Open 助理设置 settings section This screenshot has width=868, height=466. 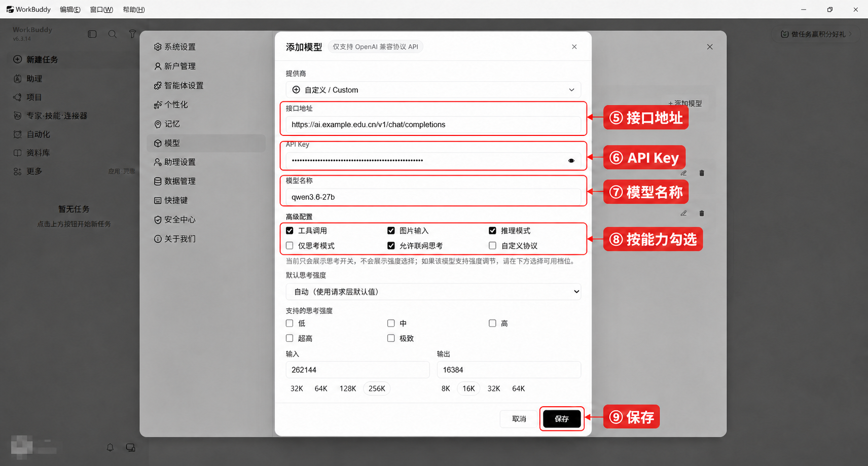point(206,162)
